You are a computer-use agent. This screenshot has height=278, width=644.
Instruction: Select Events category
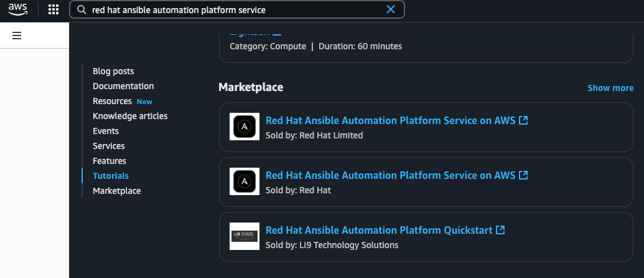coord(106,131)
